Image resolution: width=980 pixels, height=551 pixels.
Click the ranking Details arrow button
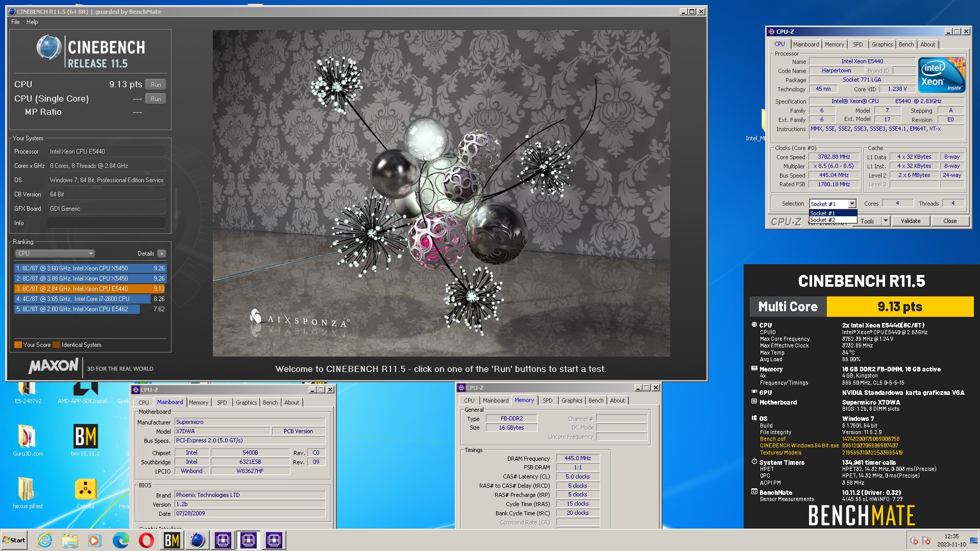point(162,254)
